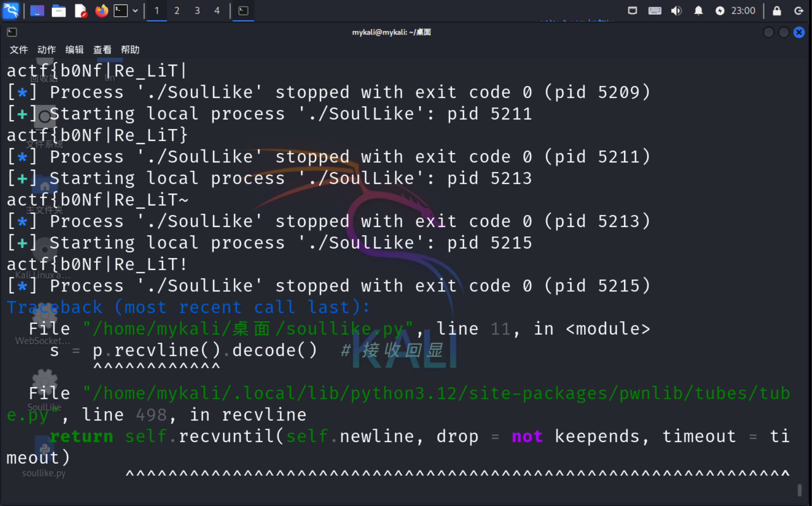
Task: Select the terminal window taskbar button
Action: [243, 11]
